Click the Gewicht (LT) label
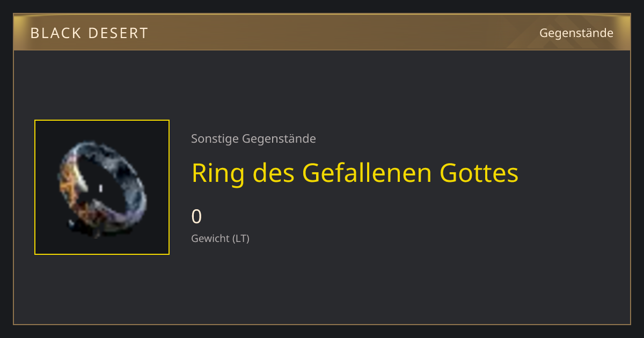The image size is (644, 338). pyautogui.click(x=220, y=239)
